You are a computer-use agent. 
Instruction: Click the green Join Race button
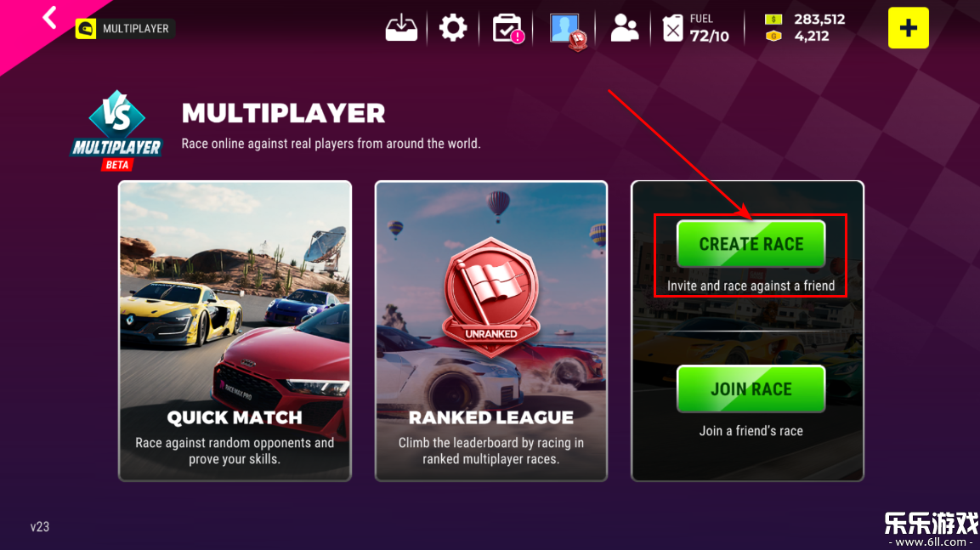tap(751, 388)
